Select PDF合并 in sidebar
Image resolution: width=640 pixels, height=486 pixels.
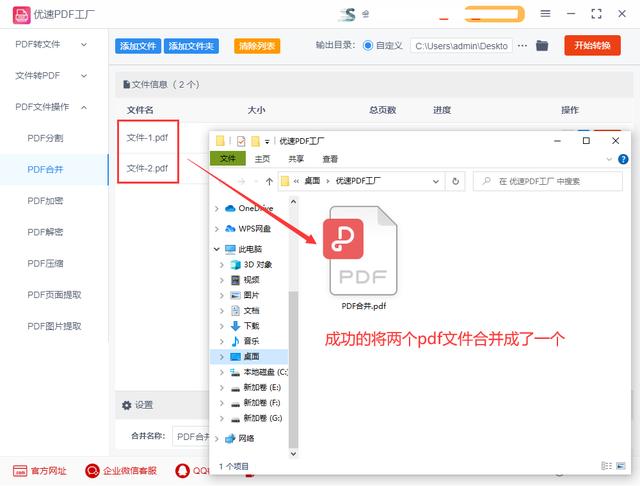(54, 169)
